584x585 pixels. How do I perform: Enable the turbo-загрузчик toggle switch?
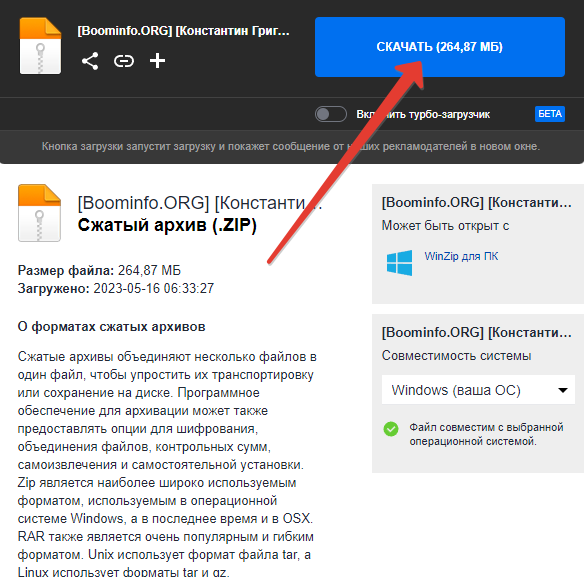[x=331, y=114]
